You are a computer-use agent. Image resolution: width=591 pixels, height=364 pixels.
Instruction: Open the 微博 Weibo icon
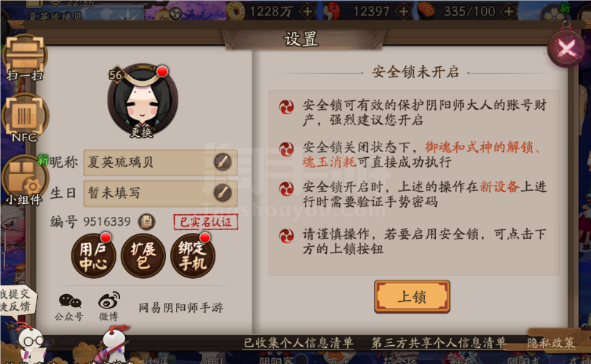click(109, 306)
